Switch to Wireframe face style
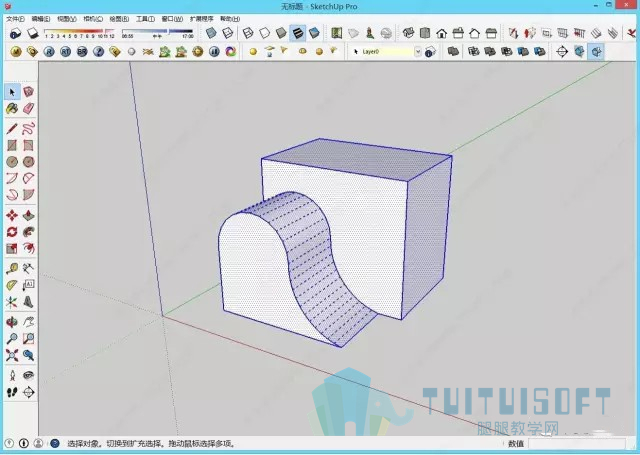Screen dimensions: 640x455 (x=248, y=33)
